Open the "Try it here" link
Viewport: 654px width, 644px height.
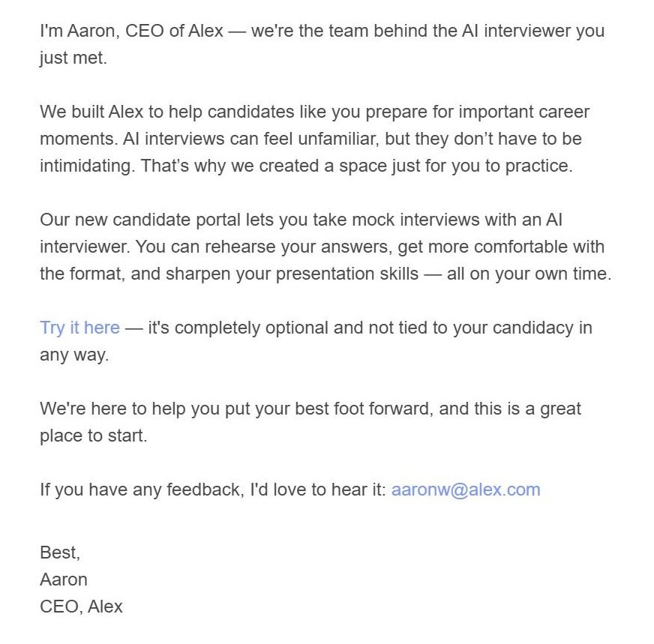click(79, 328)
